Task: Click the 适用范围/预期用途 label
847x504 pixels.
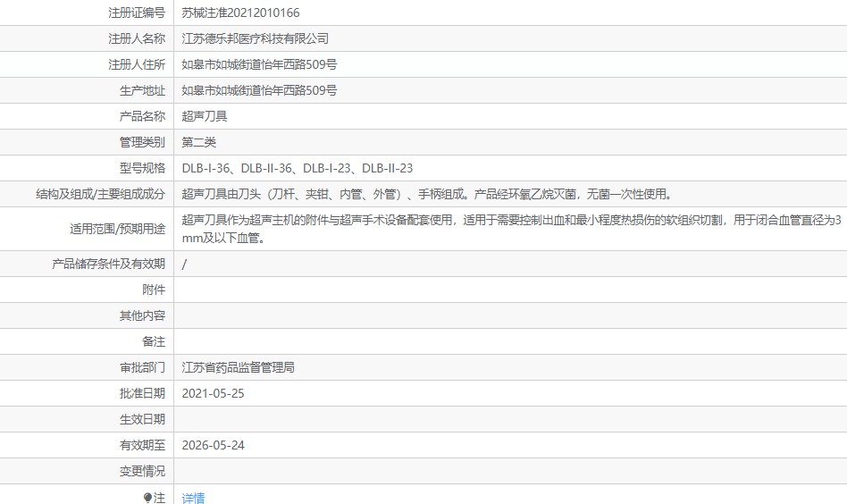Action: pyautogui.click(x=117, y=229)
